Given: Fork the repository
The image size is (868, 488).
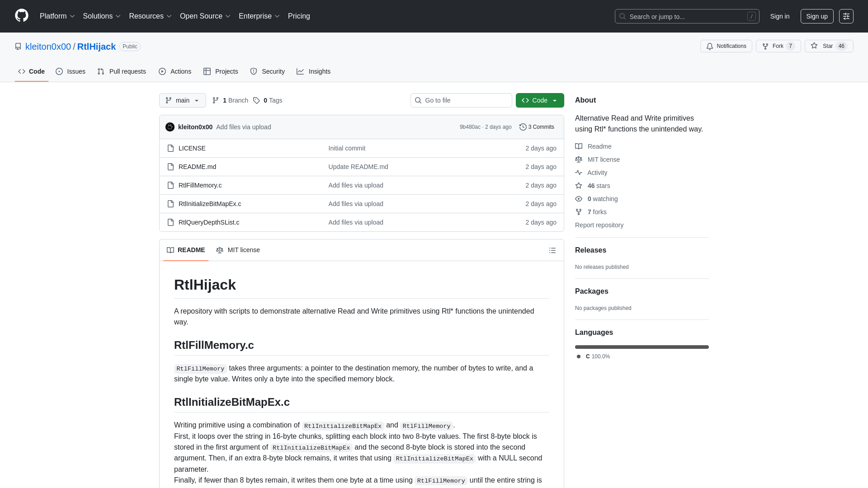Looking at the screenshot, I should coord(778,46).
